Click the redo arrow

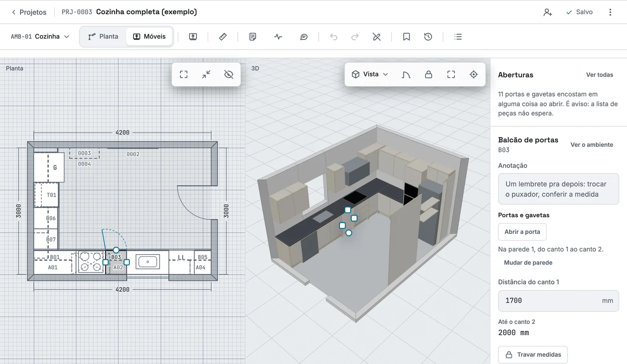coord(355,37)
